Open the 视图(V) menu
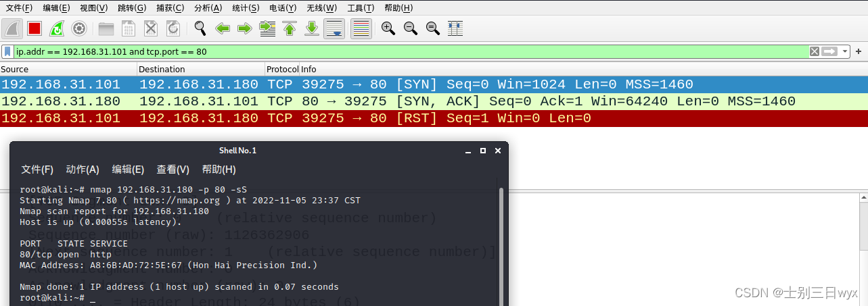This screenshot has height=306, width=868. pyautogui.click(x=93, y=8)
